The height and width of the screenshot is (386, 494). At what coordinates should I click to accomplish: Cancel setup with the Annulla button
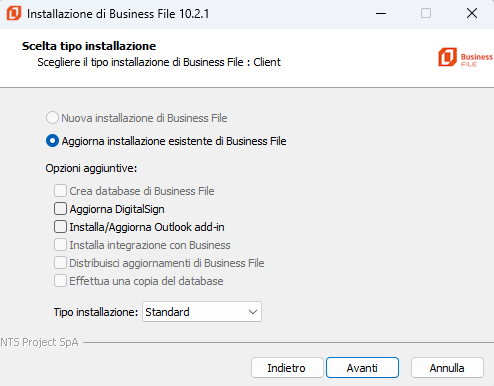click(x=447, y=368)
